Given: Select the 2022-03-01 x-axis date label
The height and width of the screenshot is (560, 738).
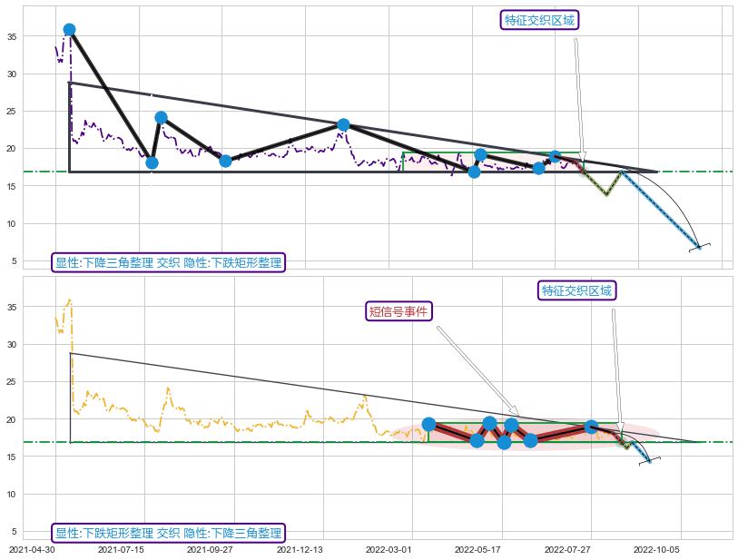Looking at the screenshot, I should (x=389, y=549).
